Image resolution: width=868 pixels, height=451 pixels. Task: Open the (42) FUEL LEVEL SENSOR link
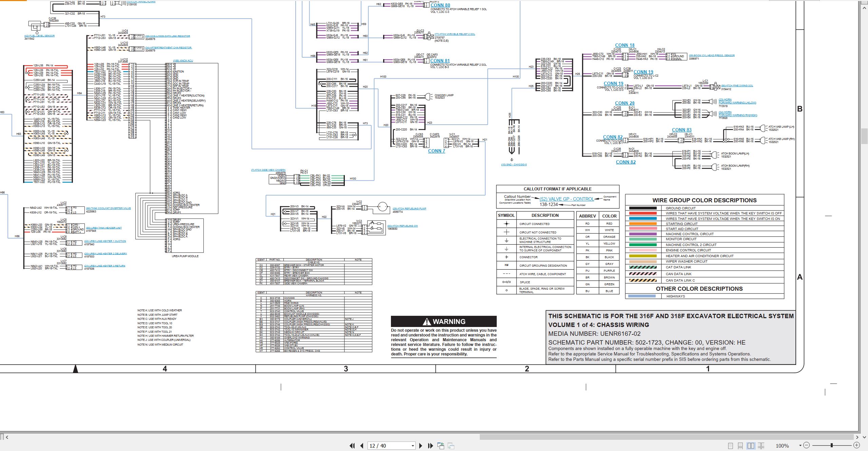pos(39,36)
